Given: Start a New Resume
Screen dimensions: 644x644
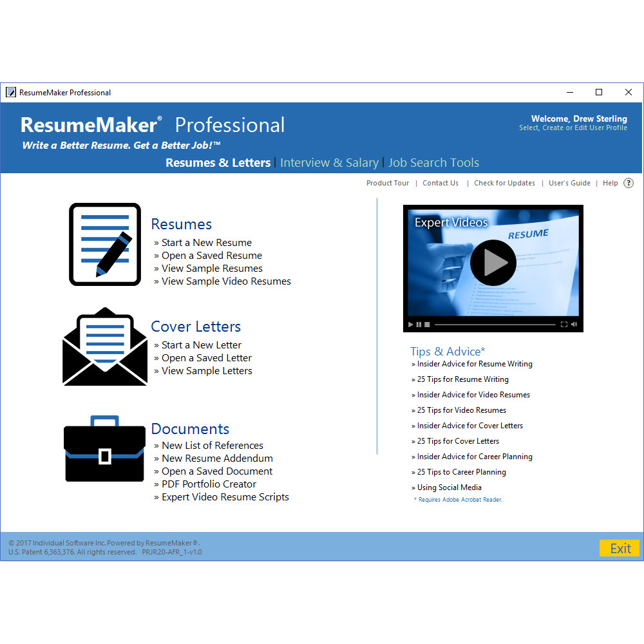Looking at the screenshot, I should (206, 242).
